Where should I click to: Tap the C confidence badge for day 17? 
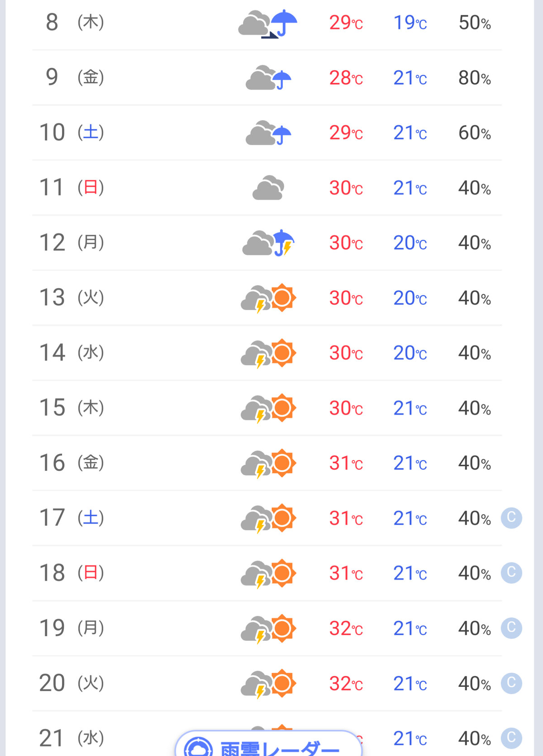click(x=511, y=518)
